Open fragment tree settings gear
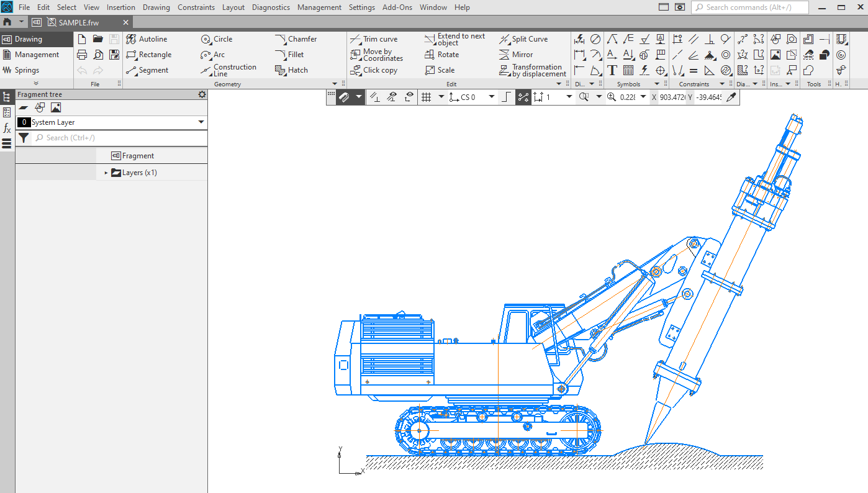Viewport: 868px width, 493px height. pyautogui.click(x=202, y=94)
